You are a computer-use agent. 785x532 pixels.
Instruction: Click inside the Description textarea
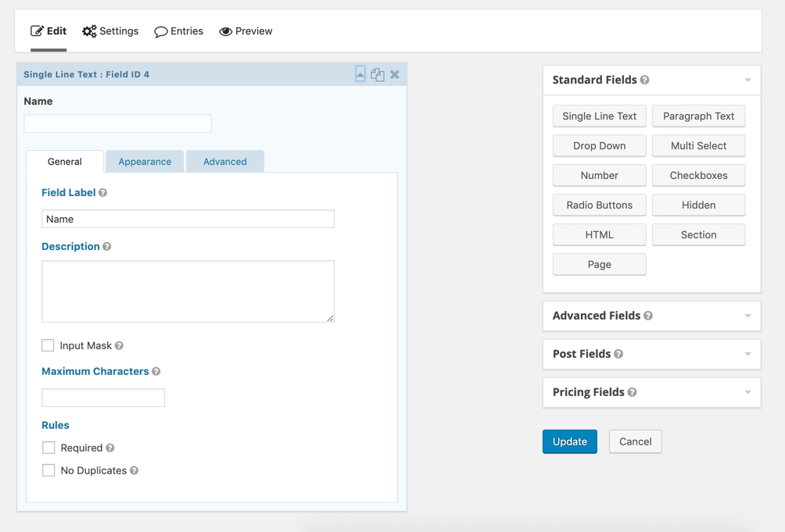[x=188, y=291]
